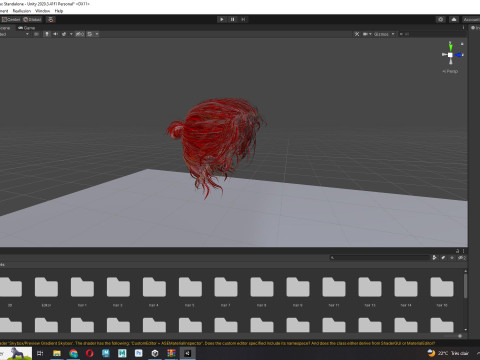Click the blue Z axis of orientation gizmo
The image size is (480, 360).
[459, 55]
